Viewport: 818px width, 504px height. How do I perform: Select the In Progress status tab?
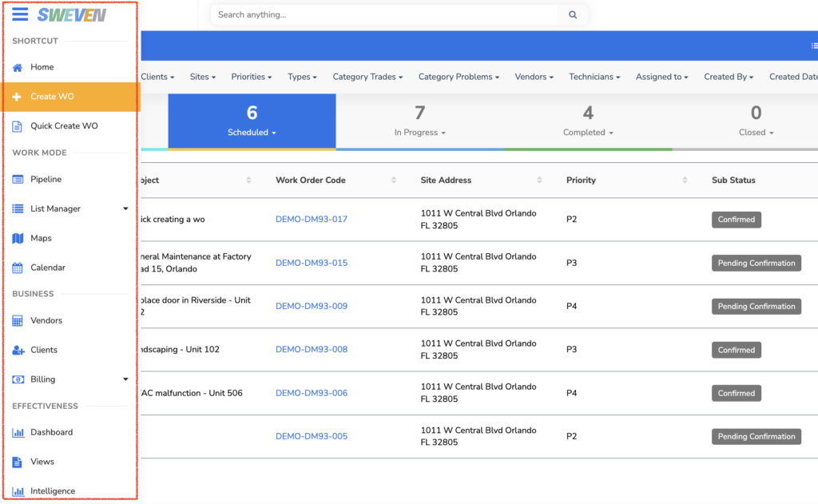tap(420, 121)
